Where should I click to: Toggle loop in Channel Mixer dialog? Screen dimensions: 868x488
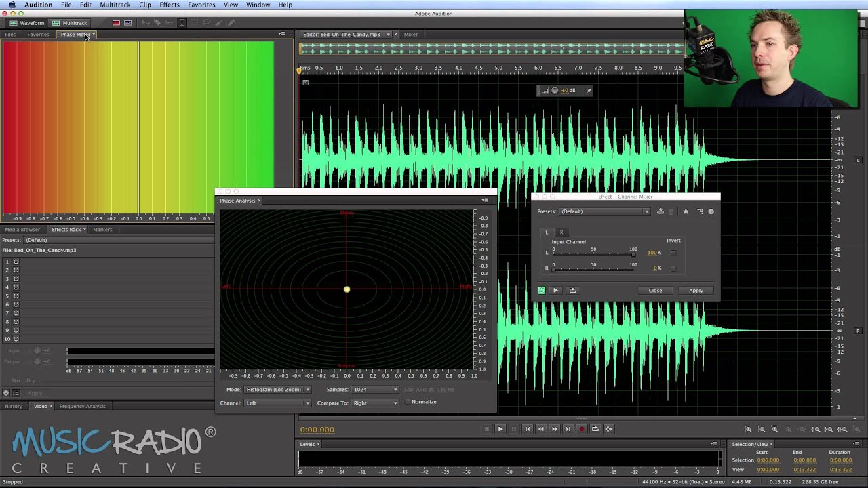point(572,291)
